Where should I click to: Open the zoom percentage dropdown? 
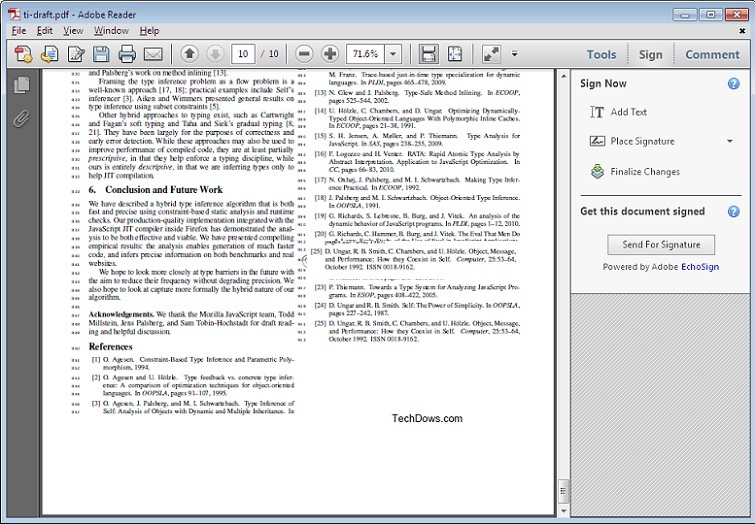click(x=393, y=54)
